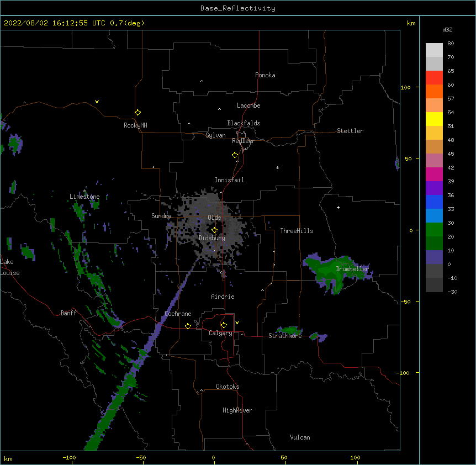Click the Banff city label
476x465 pixels.
[68, 313]
